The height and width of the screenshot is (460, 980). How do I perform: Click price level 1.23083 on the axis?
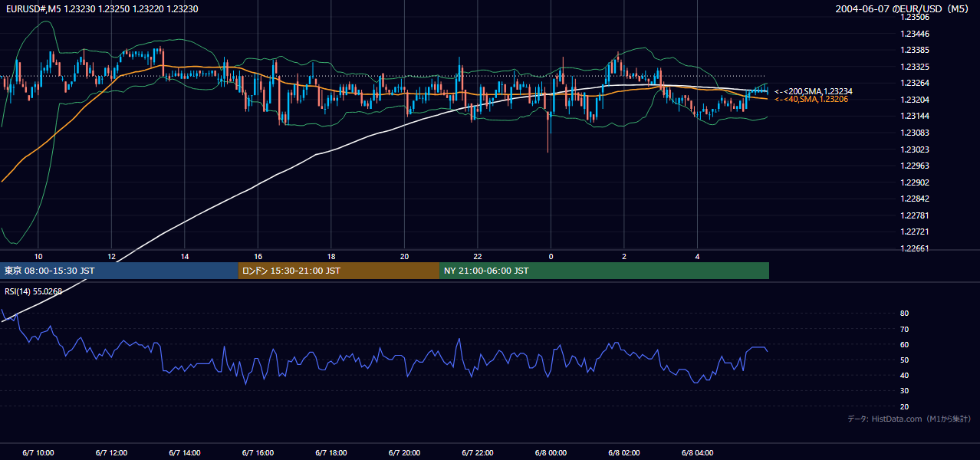(914, 133)
